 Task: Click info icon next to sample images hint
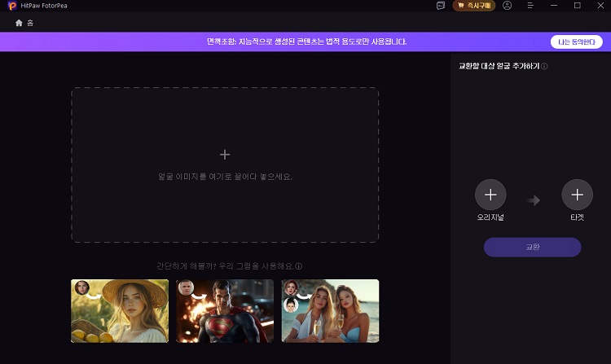click(298, 266)
